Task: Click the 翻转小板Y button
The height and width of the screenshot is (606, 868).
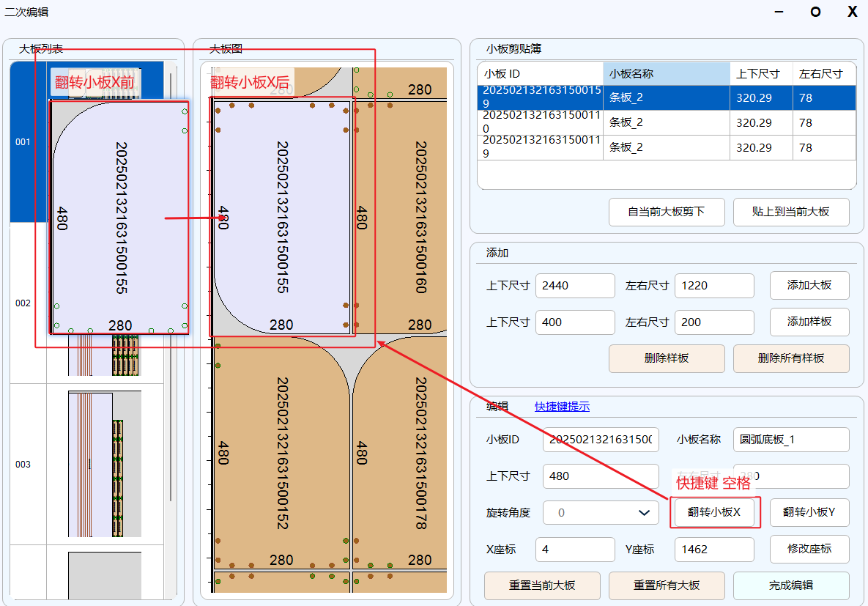Action: (x=809, y=512)
